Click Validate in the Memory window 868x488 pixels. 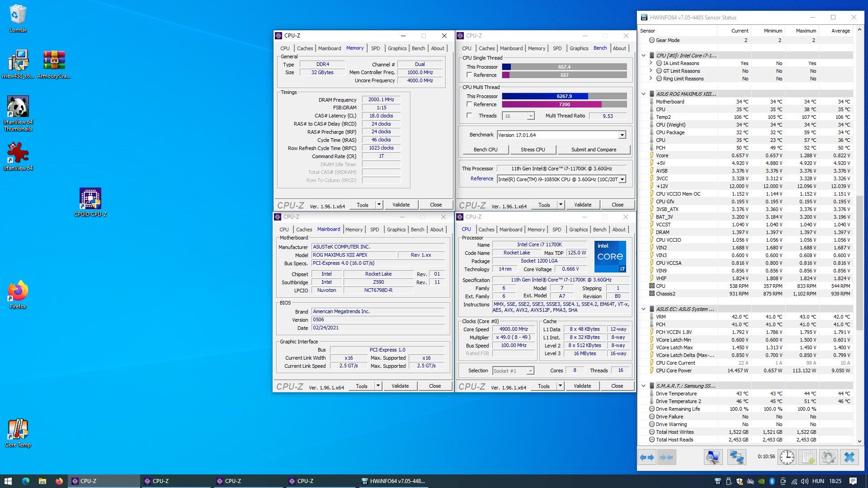(401, 205)
